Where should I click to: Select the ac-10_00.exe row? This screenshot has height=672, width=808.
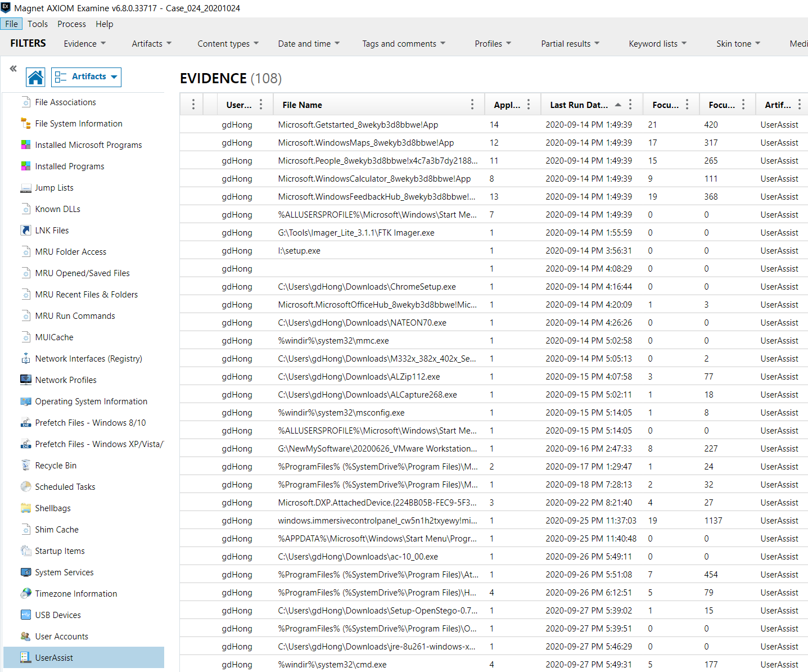[494, 557]
